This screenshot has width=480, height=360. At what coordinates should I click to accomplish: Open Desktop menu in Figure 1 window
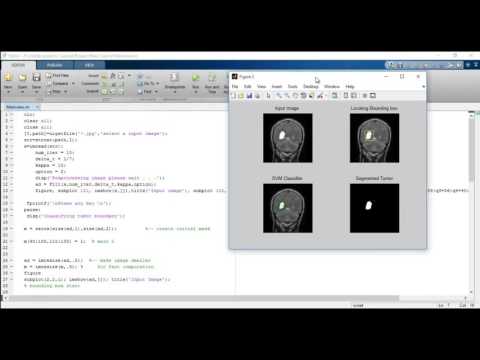[311, 86]
